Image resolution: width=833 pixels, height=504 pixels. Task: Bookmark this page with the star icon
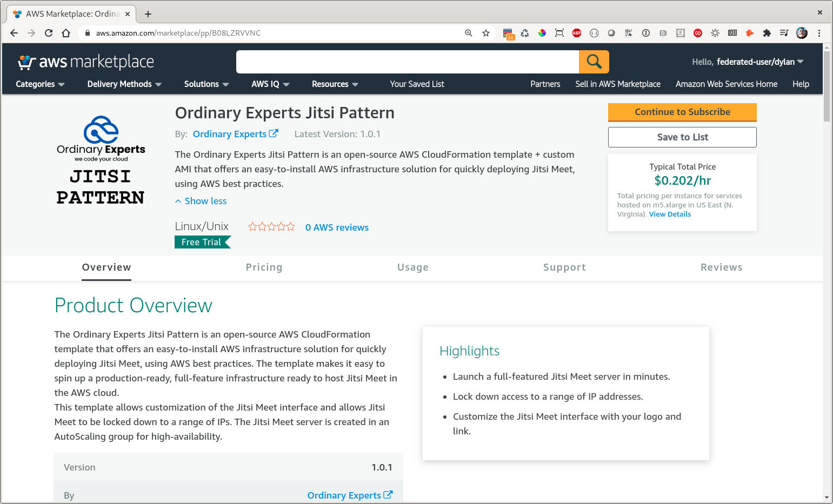[486, 33]
